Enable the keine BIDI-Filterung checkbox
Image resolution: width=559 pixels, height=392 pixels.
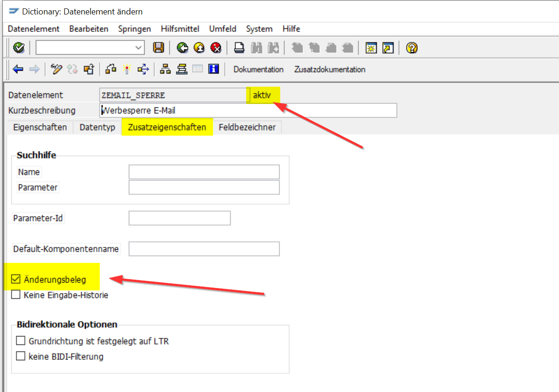coord(21,356)
